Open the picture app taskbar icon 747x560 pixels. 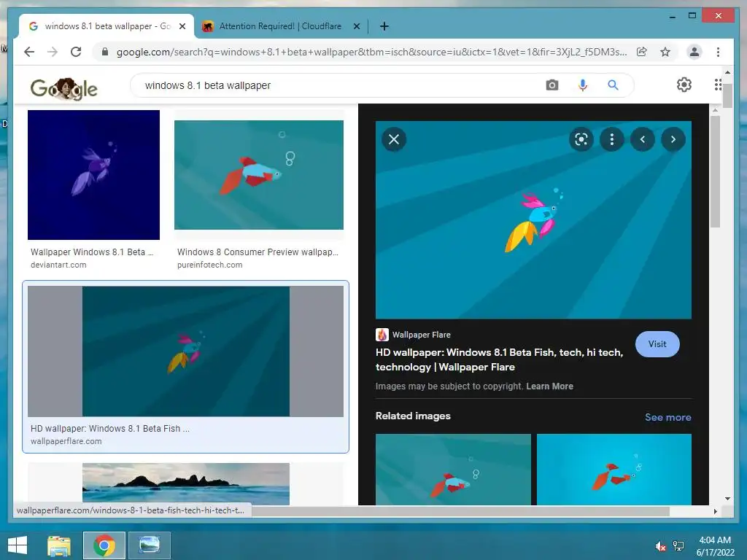[149, 545]
